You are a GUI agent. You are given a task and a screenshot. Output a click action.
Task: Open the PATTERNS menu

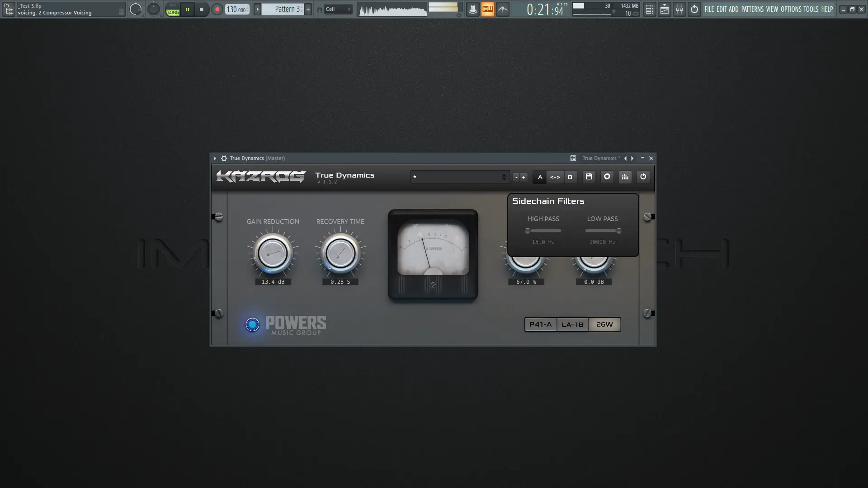click(x=752, y=9)
